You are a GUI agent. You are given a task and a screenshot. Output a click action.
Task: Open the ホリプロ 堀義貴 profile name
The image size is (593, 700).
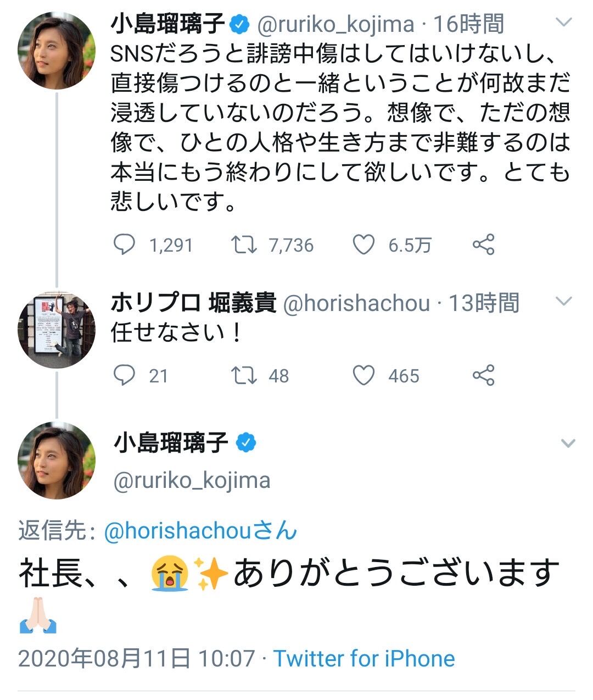[x=193, y=303]
